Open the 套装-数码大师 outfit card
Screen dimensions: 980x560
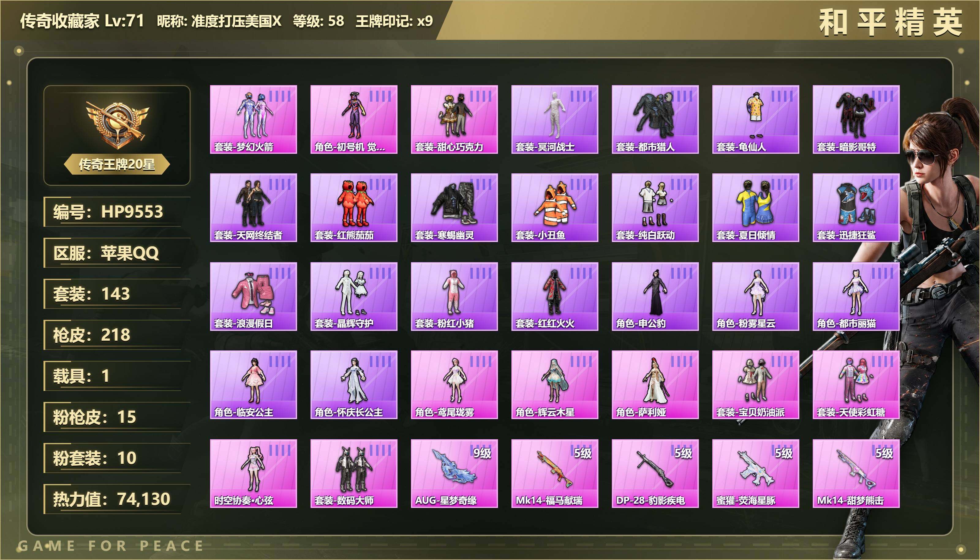pyautogui.click(x=354, y=473)
